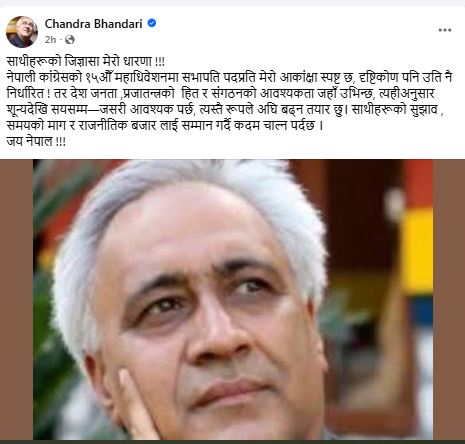Click the globe public audience icon
Viewport: 465px width, 444px height.
pos(70,40)
